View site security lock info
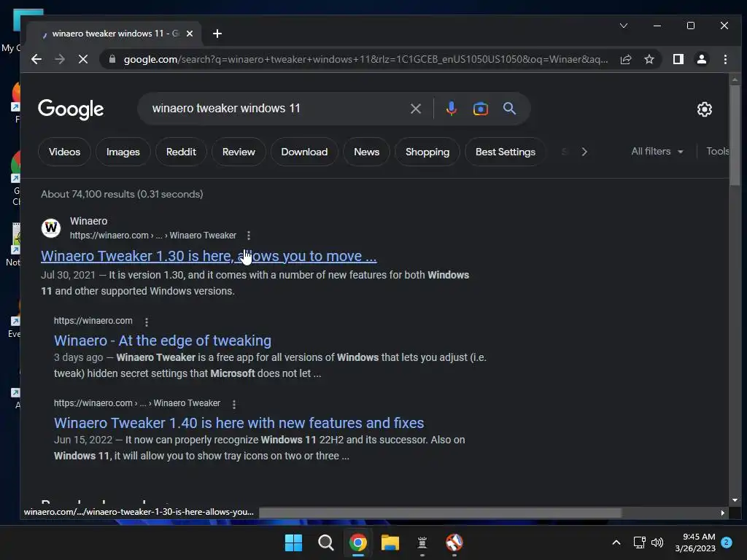 coord(112,59)
